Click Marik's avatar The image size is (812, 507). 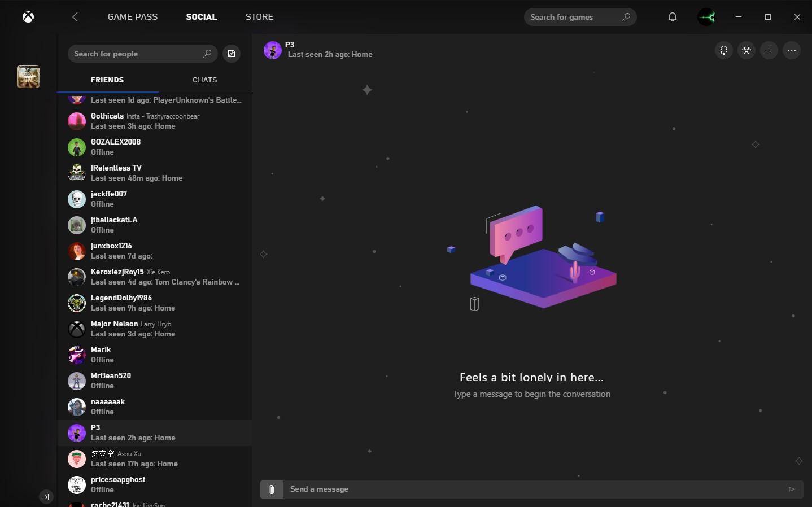[x=77, y=355]
